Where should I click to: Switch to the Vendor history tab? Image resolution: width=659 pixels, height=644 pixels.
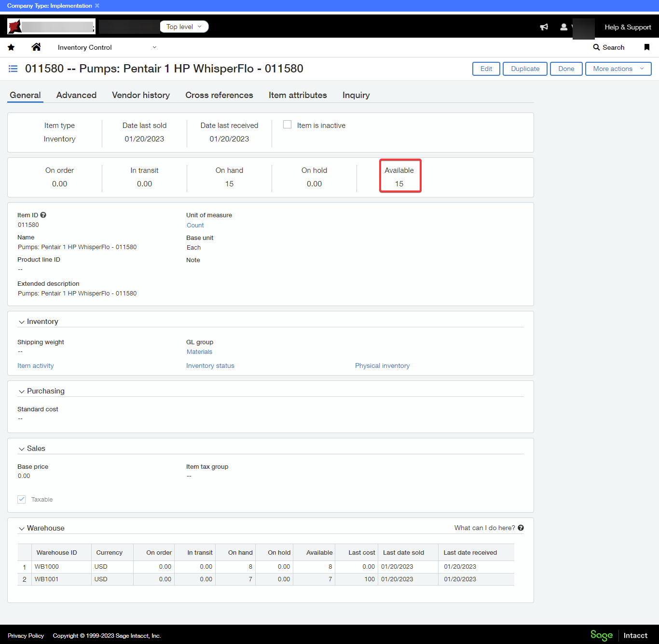[141, 95]
